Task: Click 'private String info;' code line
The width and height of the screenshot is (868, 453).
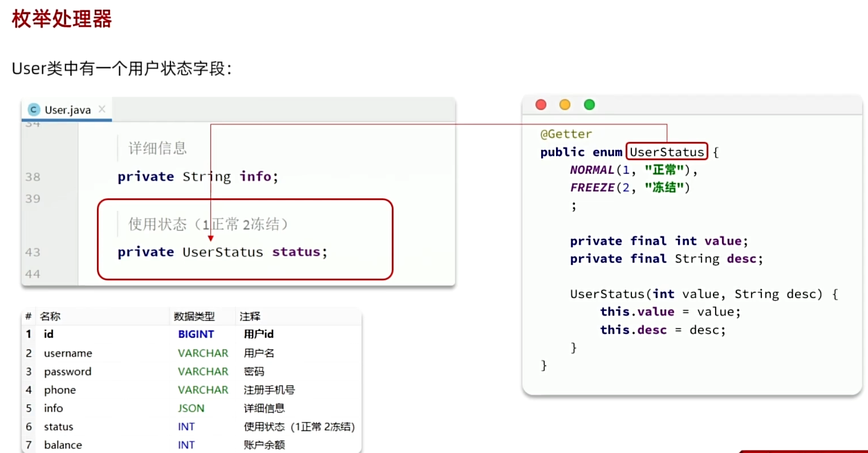Action: coord(198,177)
